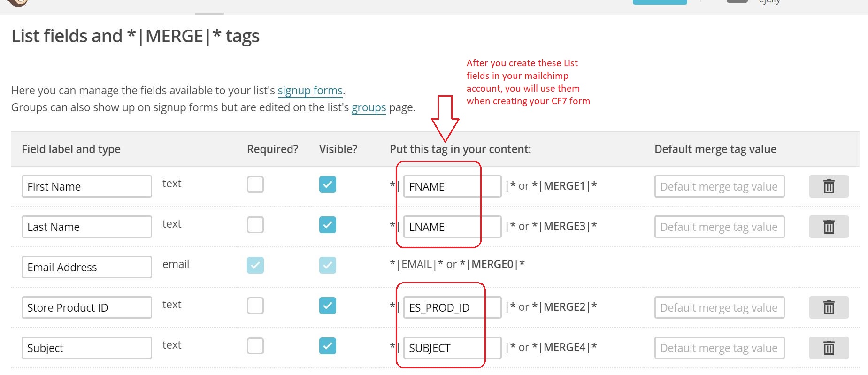Uncheck Visible for Last Name field
The image size is (868, 375).
(328, 225)
